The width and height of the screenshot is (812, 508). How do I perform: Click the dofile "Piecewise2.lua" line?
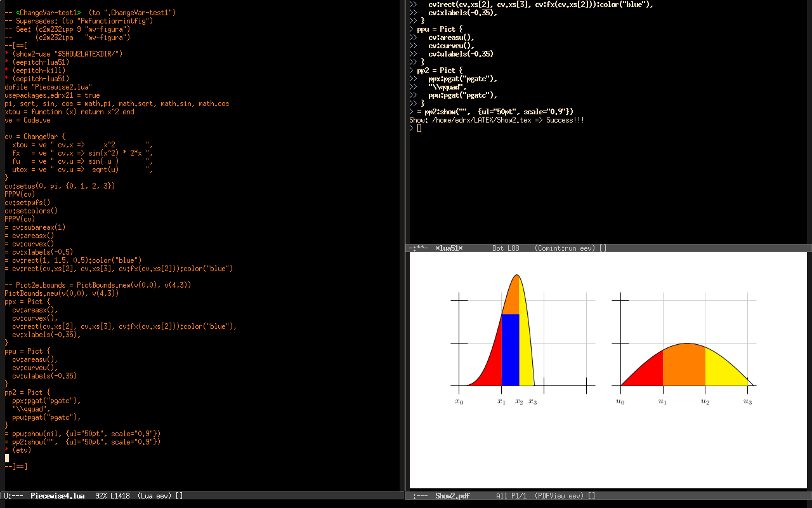[48, 87]
